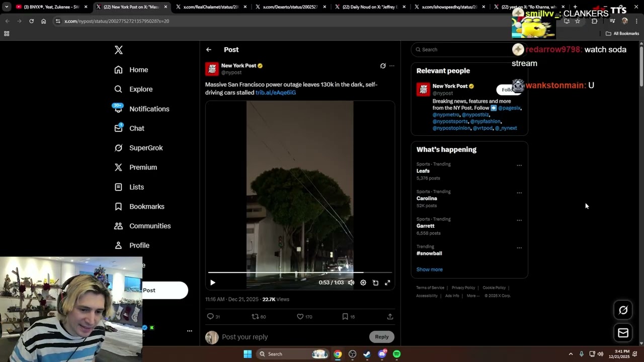Open Terms of Service link
The image size is (644, 362).
coord(430,288)
